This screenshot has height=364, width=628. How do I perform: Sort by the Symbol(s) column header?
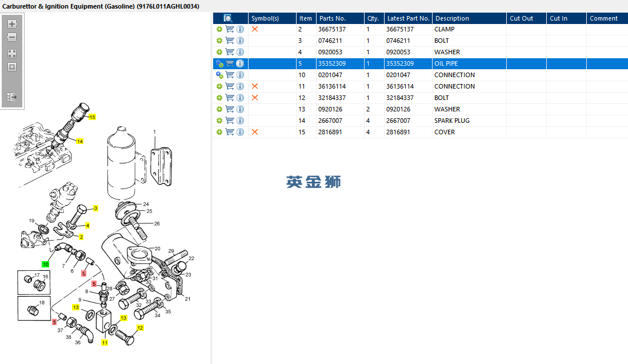coord(273,18)
